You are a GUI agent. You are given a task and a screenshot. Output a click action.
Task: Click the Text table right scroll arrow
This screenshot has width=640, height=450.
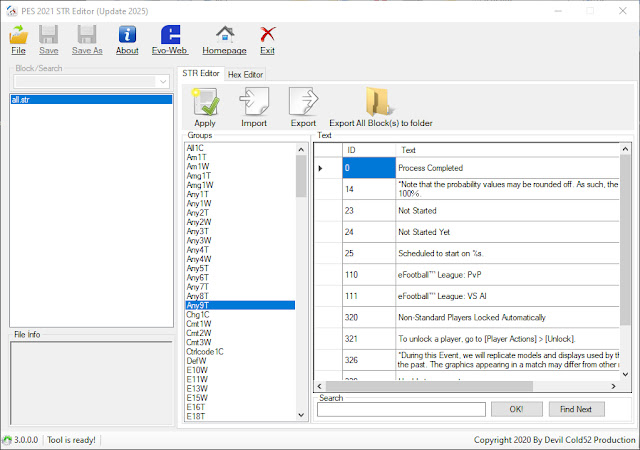[613, 386]
